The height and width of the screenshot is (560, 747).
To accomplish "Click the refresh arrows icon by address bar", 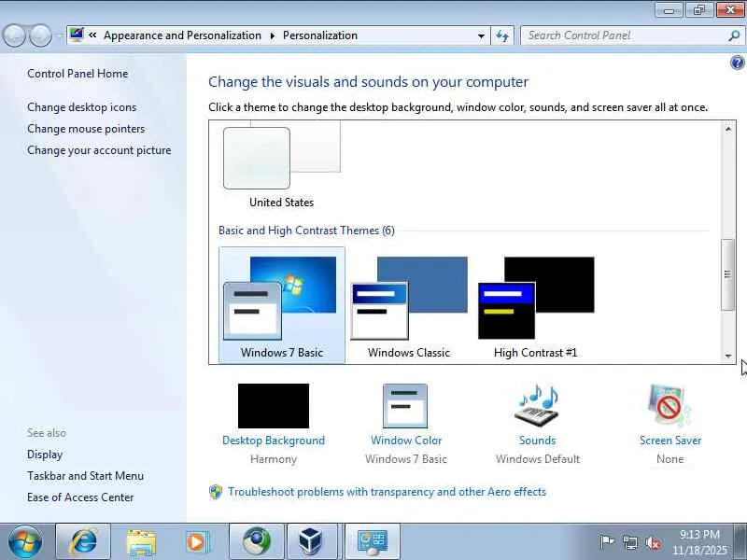I will click(x=502, y=35).
